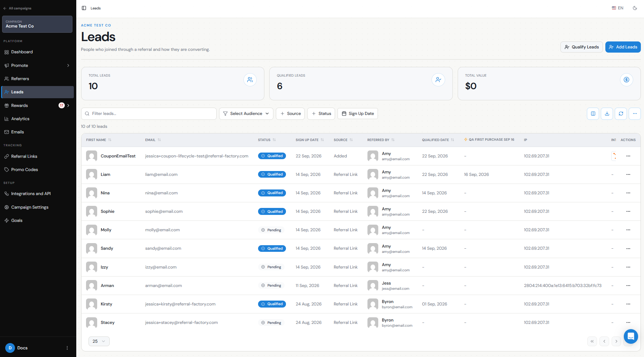Expand the Rewards submenu chevron
The height and width of the screenshot is (357, 644).
(68, 106)
